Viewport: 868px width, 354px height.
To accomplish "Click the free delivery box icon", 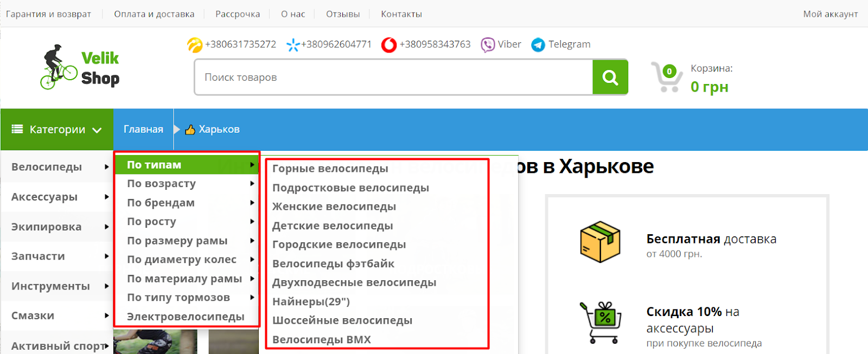I will point(600,242).
